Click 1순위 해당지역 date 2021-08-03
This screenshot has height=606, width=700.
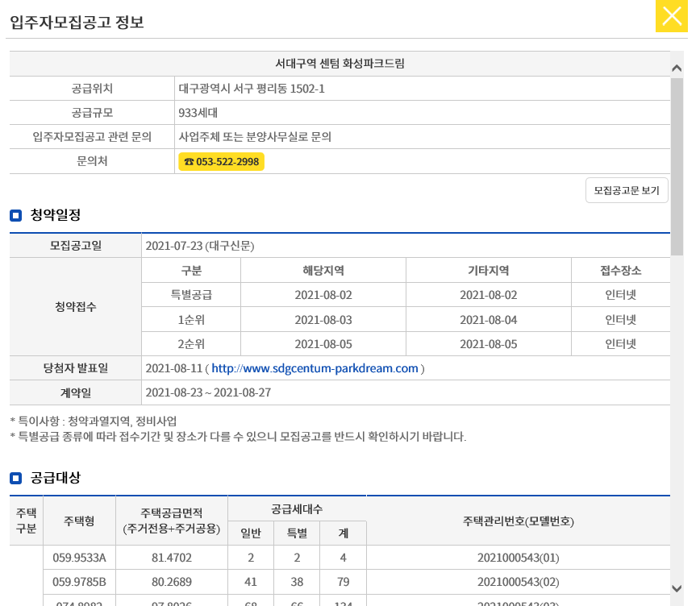point(323,319)
